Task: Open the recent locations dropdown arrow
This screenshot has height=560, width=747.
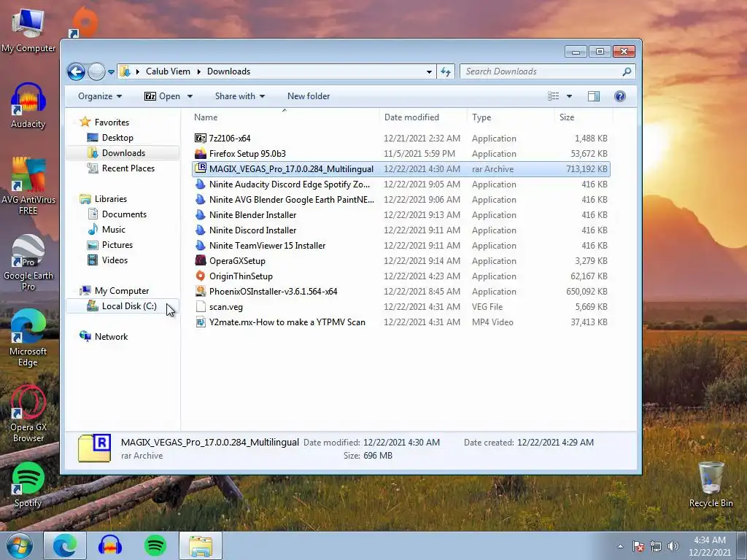Action: pos(111,72)
